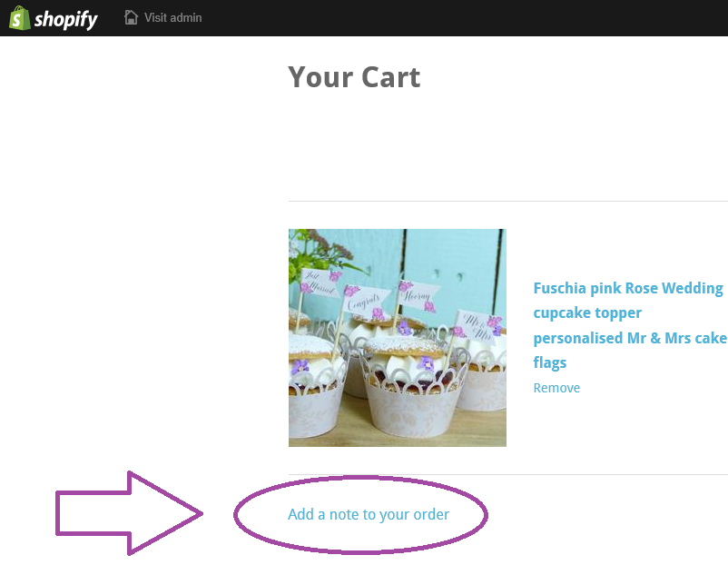
Task: Click the Mr & Mrs flag in the photo
Action: point(478,325)
